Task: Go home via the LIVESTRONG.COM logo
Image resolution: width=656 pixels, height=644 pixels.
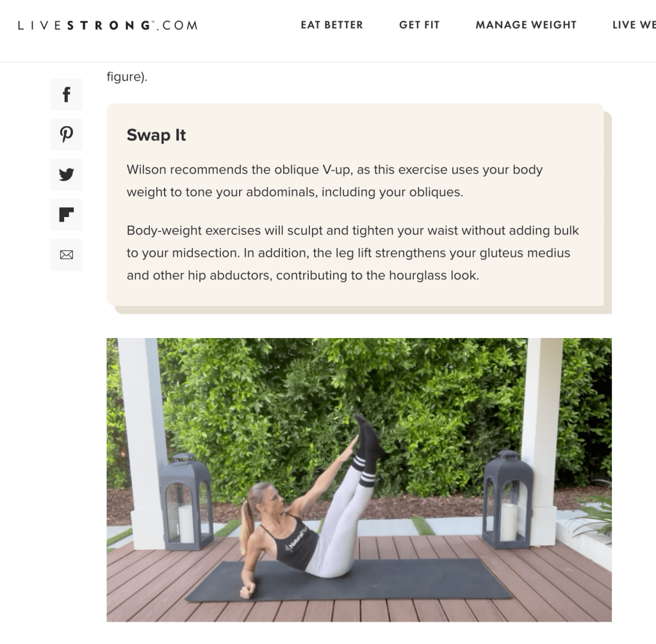Action: 108,25
